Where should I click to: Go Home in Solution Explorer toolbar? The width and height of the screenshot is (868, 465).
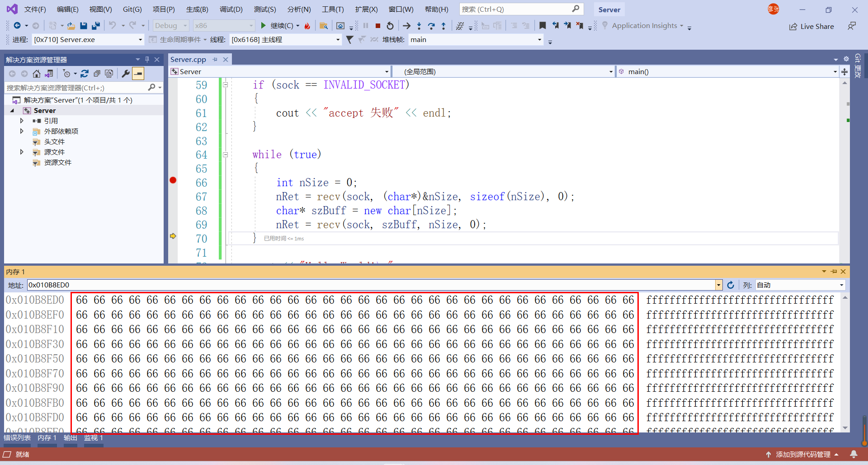point(37,74)
